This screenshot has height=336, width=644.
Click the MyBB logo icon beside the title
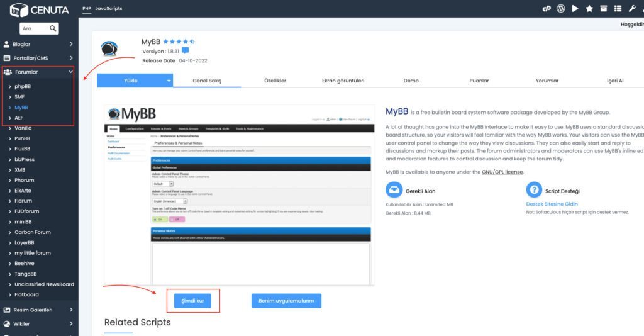tap(109, 48)
